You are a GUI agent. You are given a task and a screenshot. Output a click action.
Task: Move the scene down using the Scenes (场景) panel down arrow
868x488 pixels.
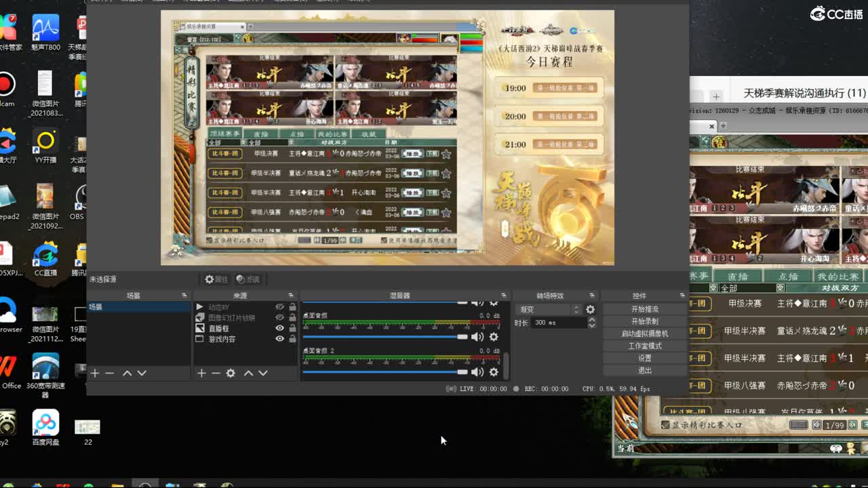[142, 373]
